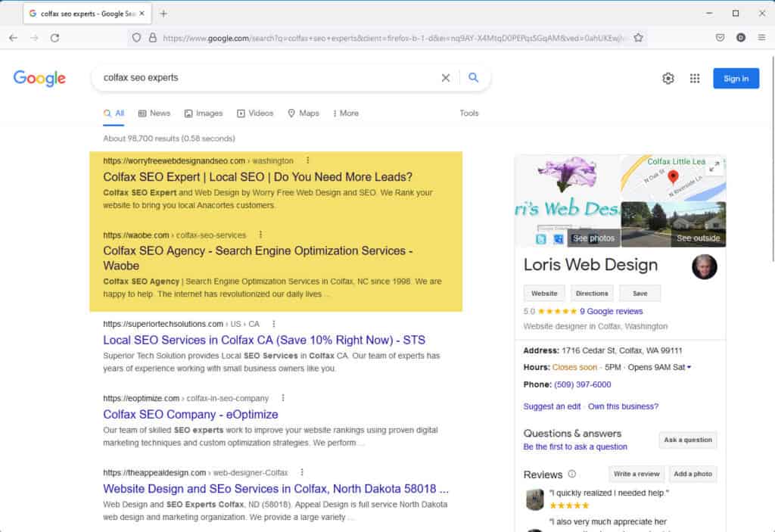Click the reviewer avatar beside first review

534,499
